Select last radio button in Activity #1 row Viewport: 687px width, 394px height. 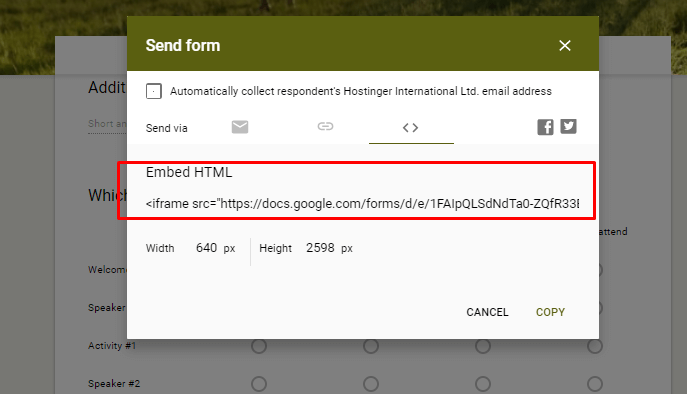(595, 346)
